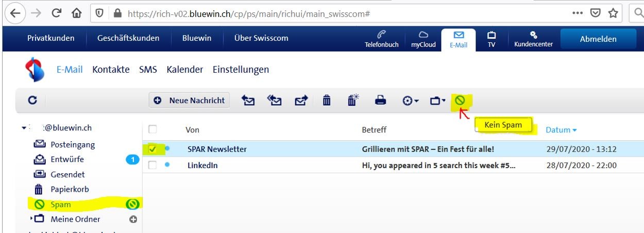Open the TV service
Screen dimensions: 644x233
point(492,39)
